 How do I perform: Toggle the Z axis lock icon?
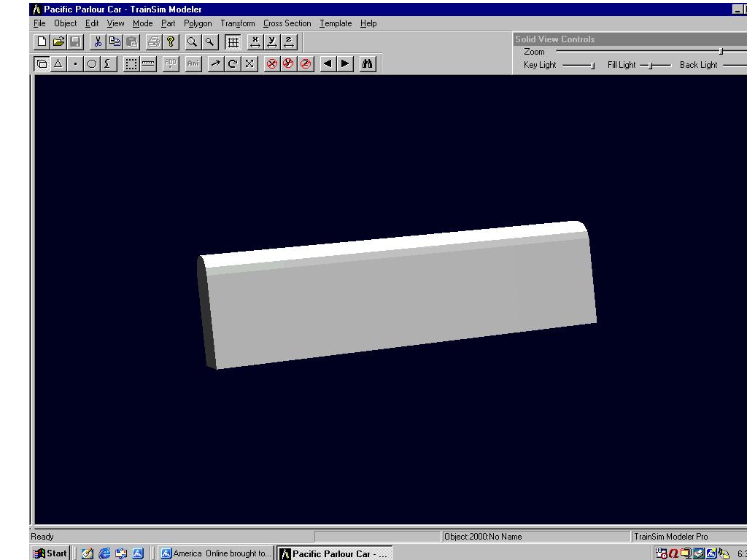coord(306,64)
